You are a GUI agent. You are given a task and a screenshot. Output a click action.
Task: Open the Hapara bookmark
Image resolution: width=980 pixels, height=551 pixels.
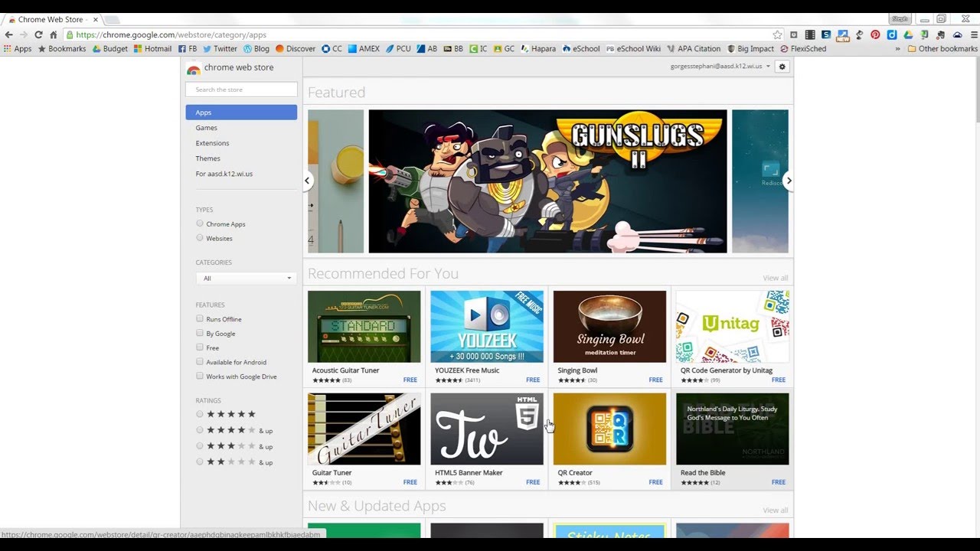[538, 48]
